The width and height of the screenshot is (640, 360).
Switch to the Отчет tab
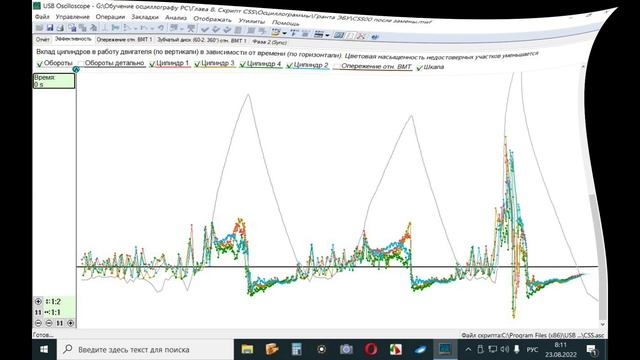coord(42,40)
